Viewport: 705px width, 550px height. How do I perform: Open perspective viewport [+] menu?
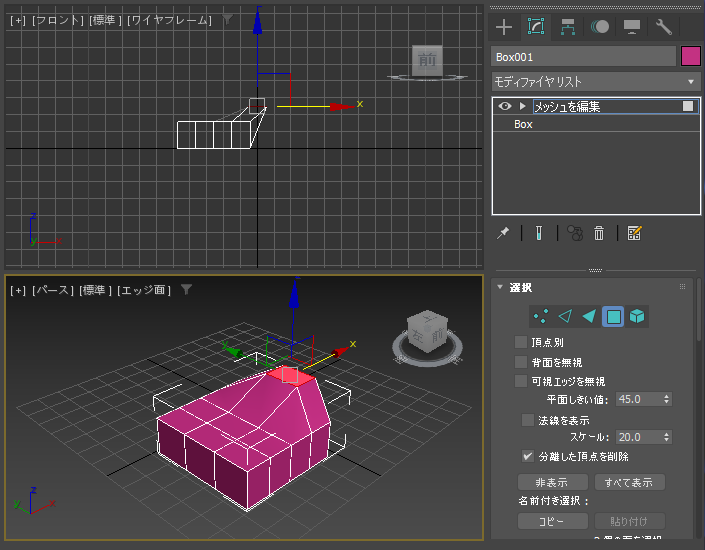18,291
